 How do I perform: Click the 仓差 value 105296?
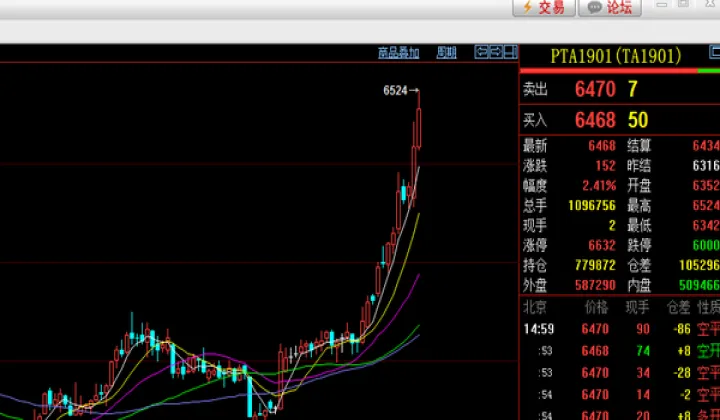[699, 265]
